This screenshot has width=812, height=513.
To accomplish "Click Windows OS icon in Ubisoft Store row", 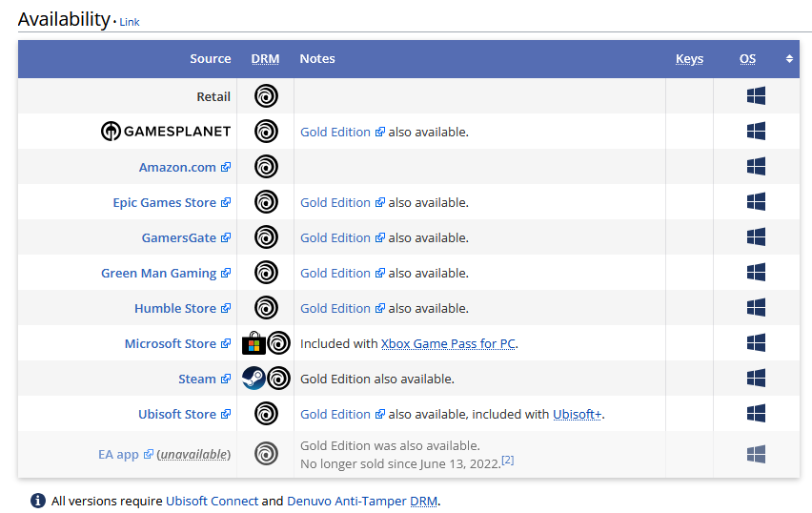I will (756, 414).
